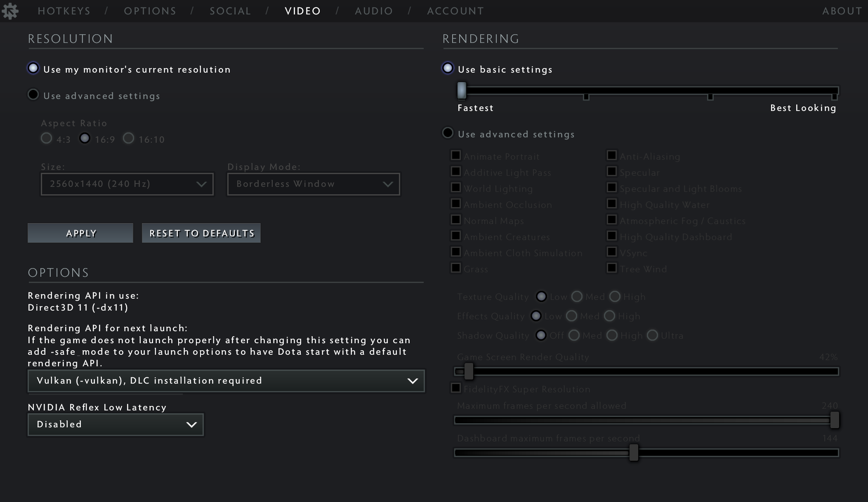Switch to the HOTKEYS tab
This screenshot has height=502, width=868.
64,10
